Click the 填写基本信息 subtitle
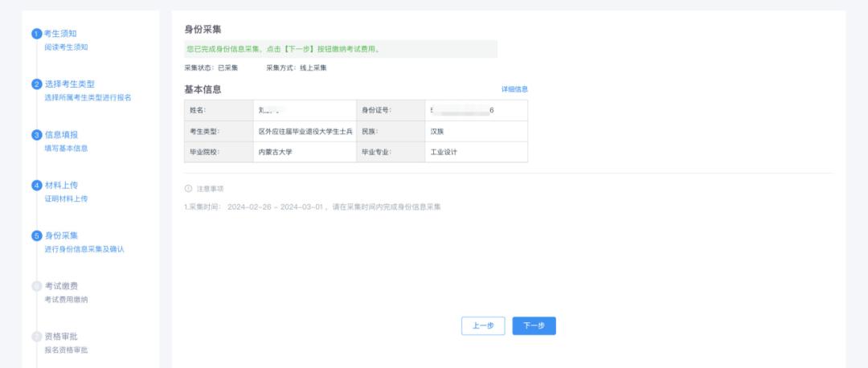 [x=66, y=149]
